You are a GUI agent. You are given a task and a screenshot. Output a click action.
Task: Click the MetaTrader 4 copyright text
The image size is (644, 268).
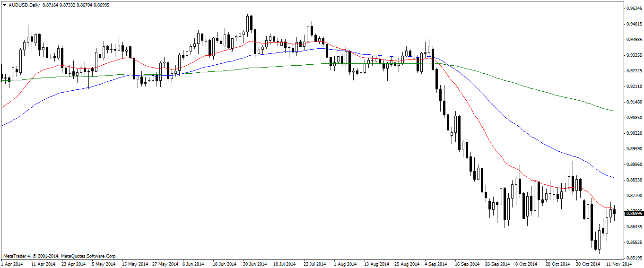60,256
